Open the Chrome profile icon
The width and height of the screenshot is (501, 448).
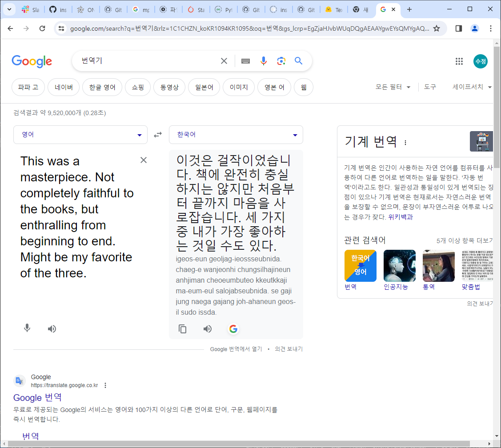pyautogui.click(x=474, y=28)
